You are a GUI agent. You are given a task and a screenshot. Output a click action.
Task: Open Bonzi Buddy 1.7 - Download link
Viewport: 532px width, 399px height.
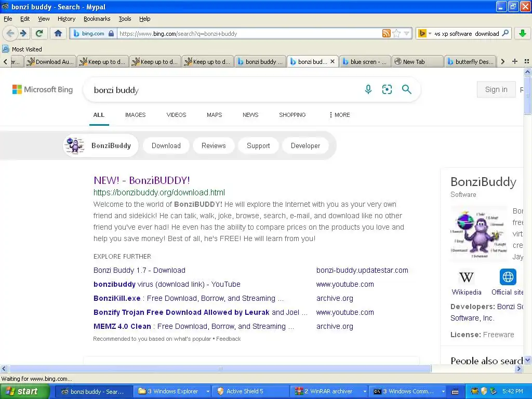click(139, 270)
